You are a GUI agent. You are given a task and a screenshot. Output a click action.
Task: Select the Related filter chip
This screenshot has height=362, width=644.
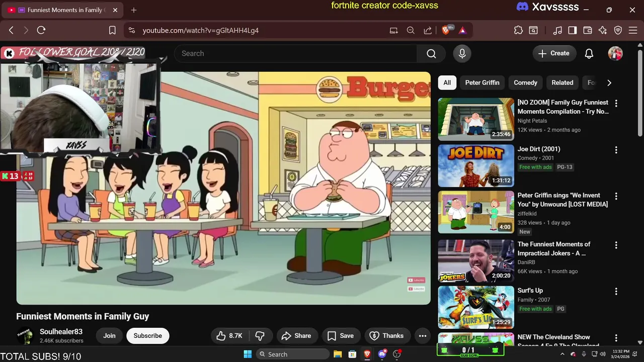(x=562, y=82)
